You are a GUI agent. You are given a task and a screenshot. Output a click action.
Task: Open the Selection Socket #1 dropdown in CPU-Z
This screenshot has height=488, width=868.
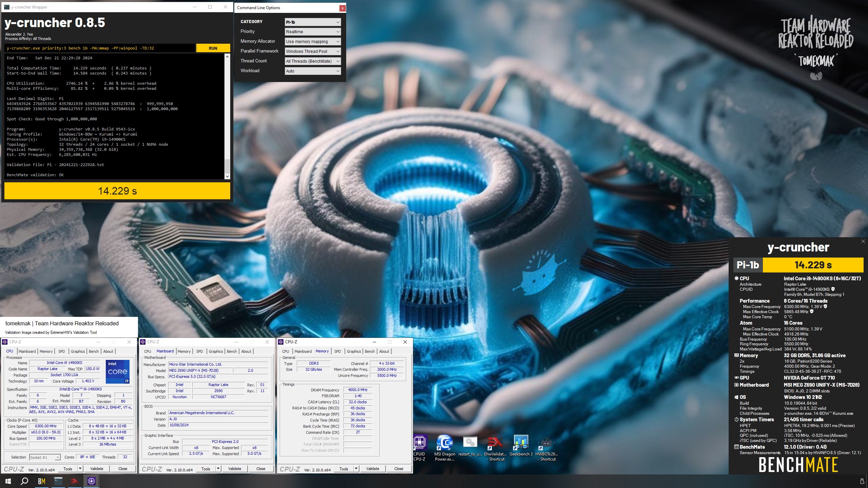45,457
